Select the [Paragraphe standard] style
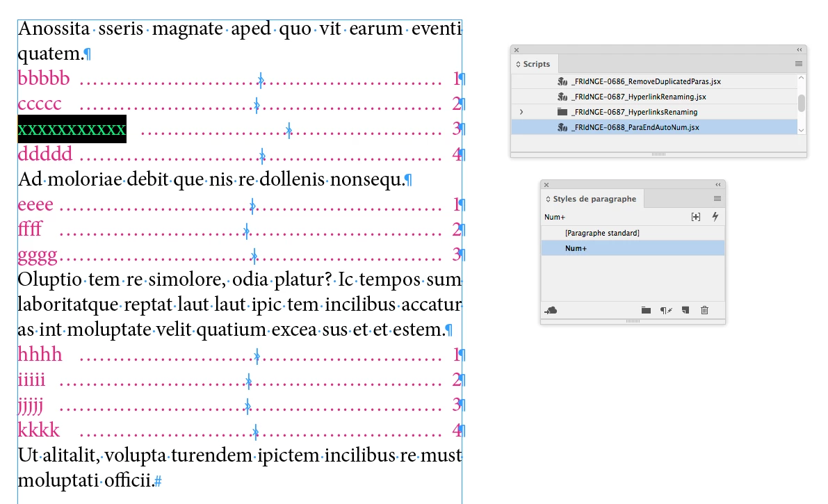 coord(633,233)
